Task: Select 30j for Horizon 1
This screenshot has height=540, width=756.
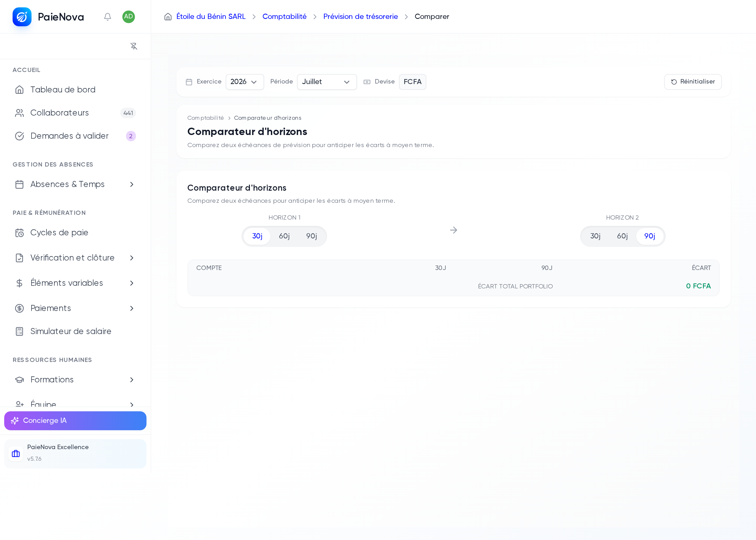Action: coord(257,236)
